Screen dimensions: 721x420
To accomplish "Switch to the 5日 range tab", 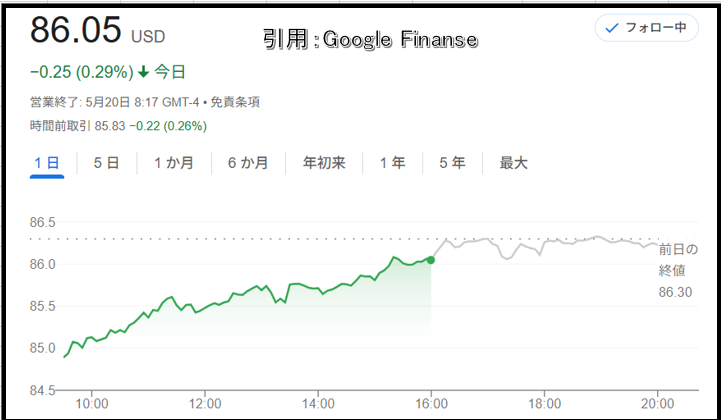I will tap(107, 163).
